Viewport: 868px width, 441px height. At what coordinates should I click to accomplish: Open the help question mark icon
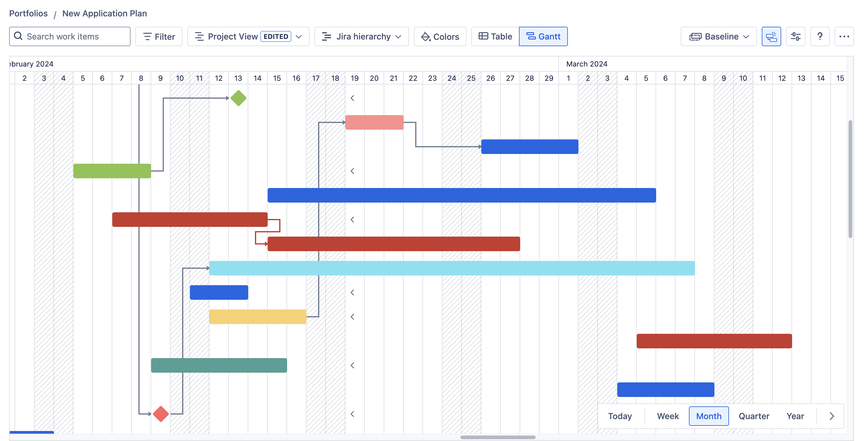(819, 36)
